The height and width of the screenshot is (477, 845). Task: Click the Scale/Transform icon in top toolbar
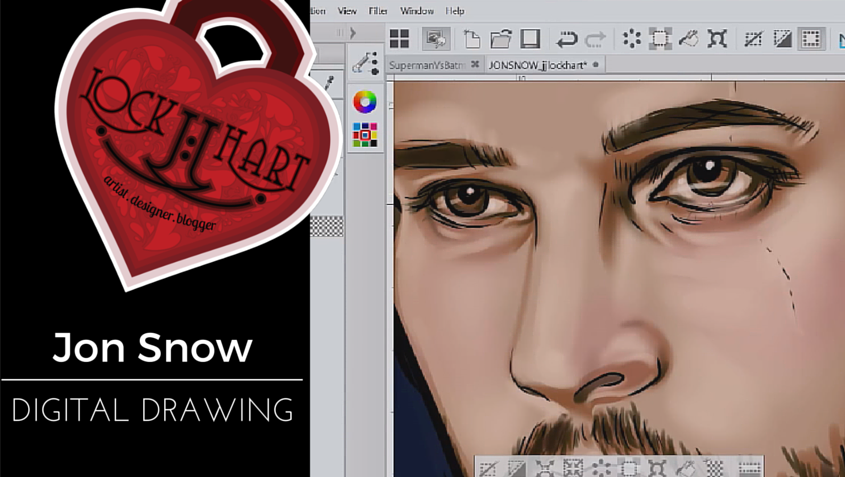point(717,39)
